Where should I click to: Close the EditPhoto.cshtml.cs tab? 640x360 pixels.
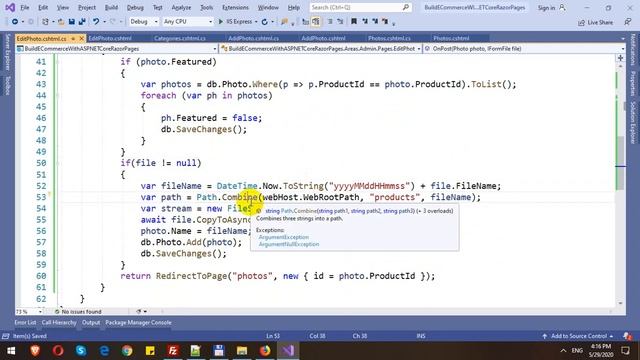point(81,38)
